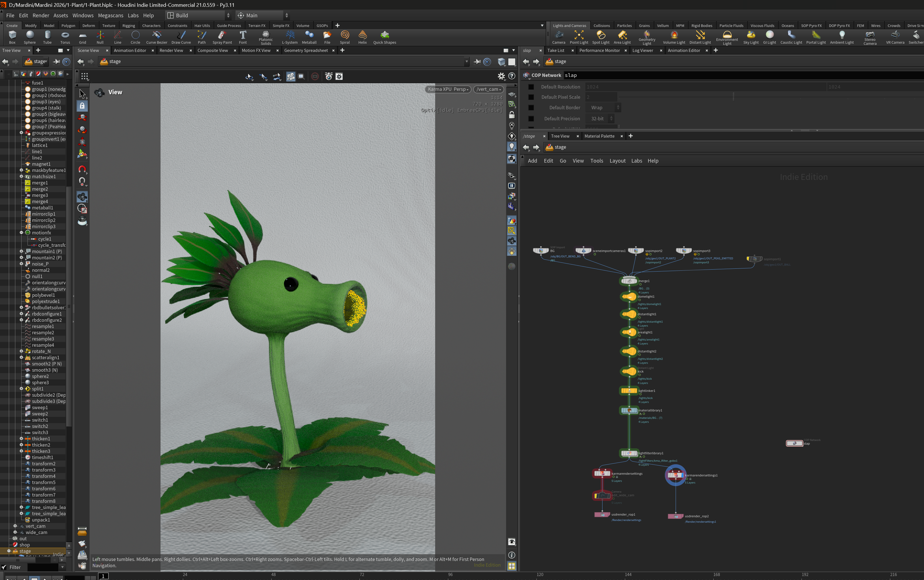This screenshot has height=580, width=924.
Task: Open the Material Palette tab
Action: coord(599,136)
